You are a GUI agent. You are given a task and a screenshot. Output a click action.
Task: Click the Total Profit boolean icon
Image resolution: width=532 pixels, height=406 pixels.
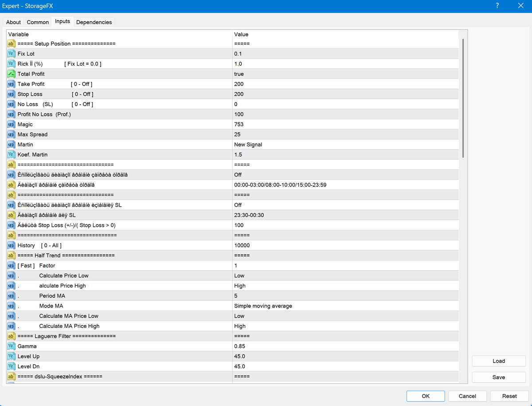12,74
